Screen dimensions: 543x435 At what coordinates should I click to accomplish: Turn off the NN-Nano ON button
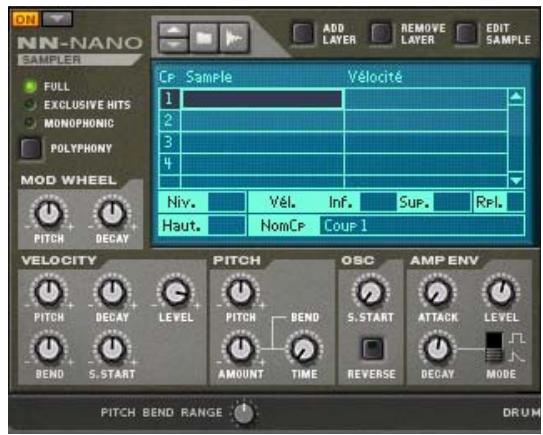click(x=25, y=19)
